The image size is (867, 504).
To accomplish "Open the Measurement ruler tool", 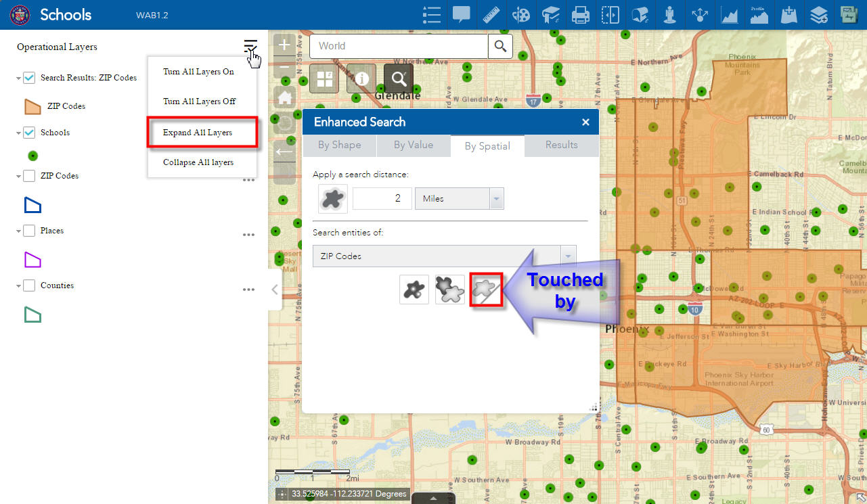I will pos(491,15).
